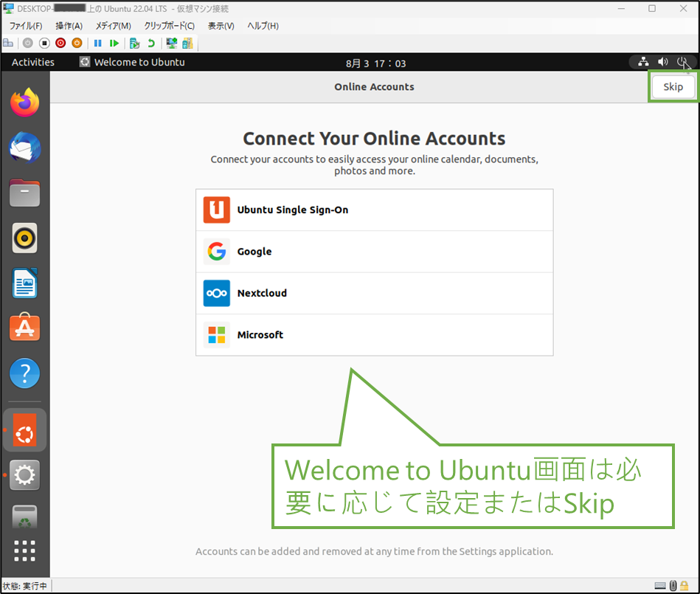
Task: Open the system status tray menu
Action: pos(662,62)
